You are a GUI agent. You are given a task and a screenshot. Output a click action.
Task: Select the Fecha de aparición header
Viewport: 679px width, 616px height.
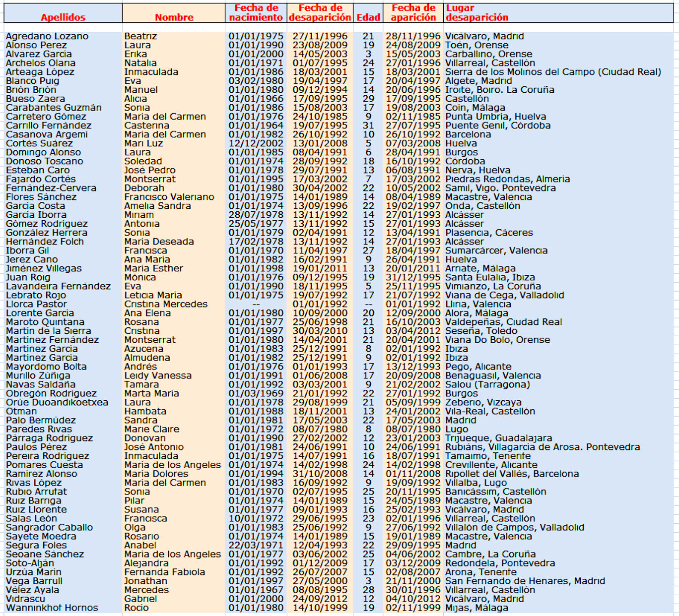point(413,13)
